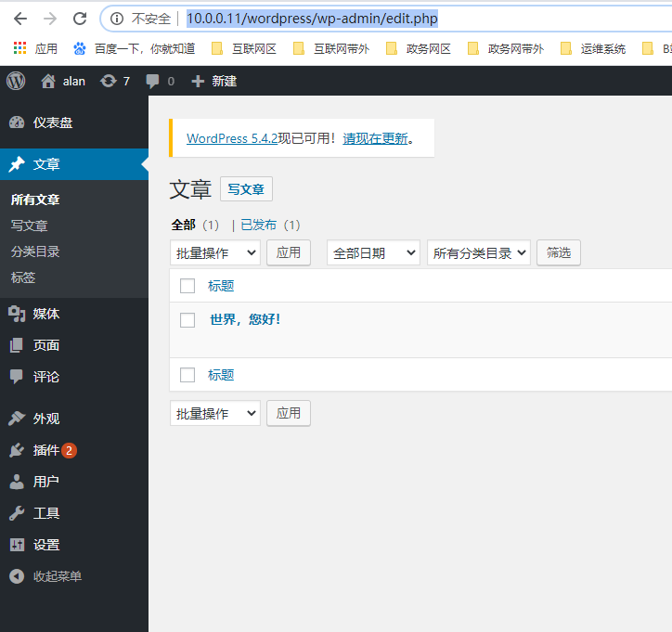Screen dimensions: 672x632
Task: Open the 所有分类目录 category dropdown
Action: point(478,252)
